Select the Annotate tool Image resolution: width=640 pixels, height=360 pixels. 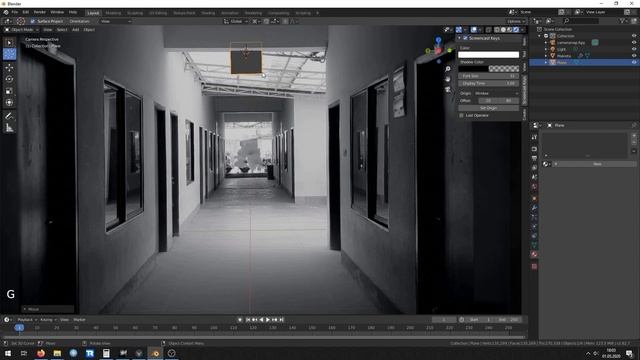pos(9,116)
